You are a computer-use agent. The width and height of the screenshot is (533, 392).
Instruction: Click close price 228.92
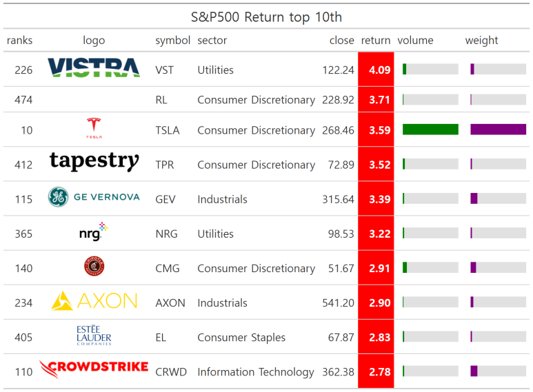tap(338, 100)
